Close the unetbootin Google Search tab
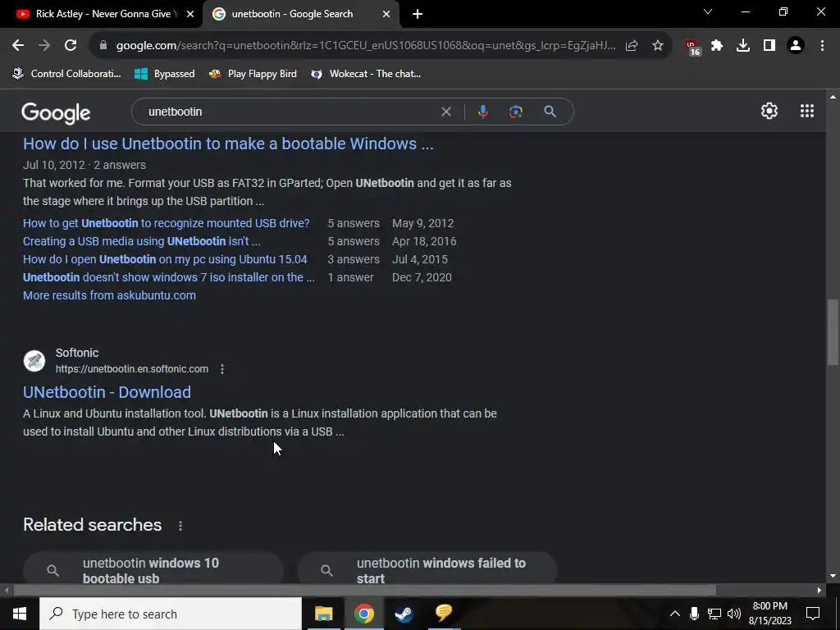Image resolution: width=840 pixels, height=630 pixels. (x=386, y=15)
